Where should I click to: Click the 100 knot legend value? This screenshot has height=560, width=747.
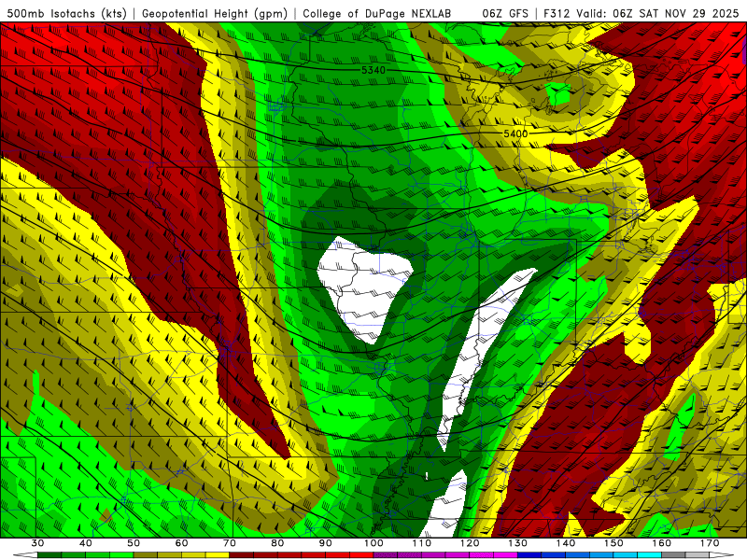click(x=374, y=543)
